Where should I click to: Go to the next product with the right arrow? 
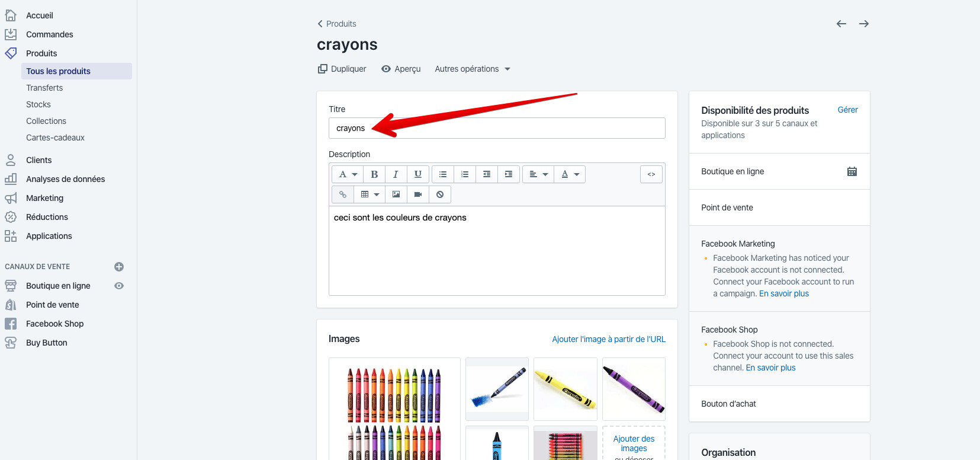point(864,24)
